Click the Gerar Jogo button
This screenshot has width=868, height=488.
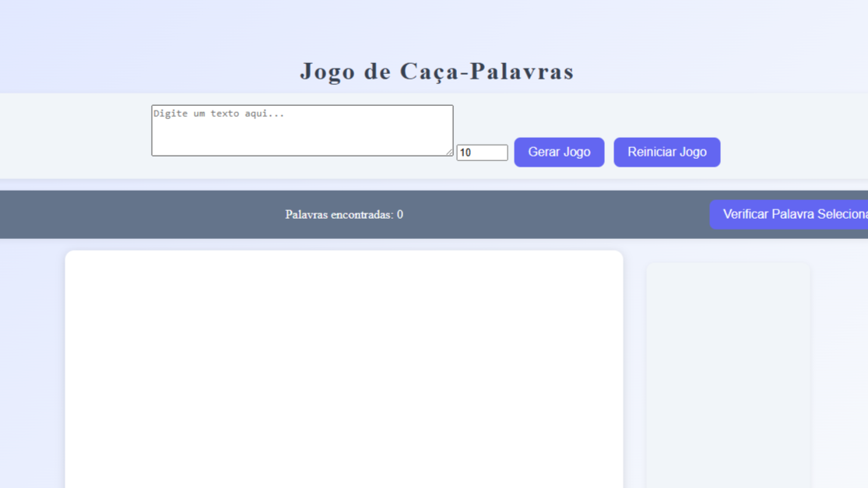[x=559, y=152]
